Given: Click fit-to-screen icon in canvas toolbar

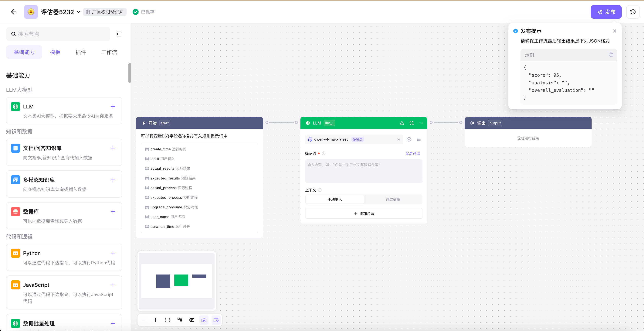Looking at the screenshot, I should pos(168,320).
